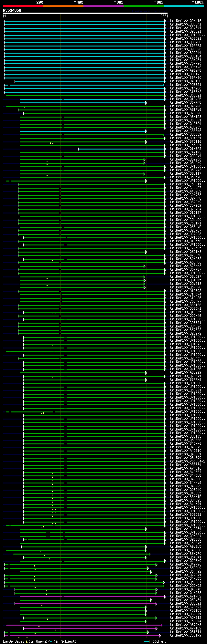Click the UniRef100_C4R5B4 label
Screen dimensions: 207x644
click(x=186, y=529)
